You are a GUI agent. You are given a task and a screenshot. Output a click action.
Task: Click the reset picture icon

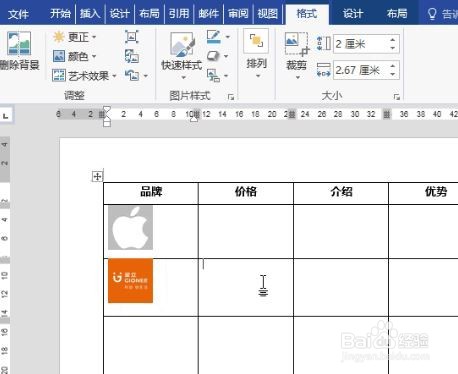click(132, 75)
